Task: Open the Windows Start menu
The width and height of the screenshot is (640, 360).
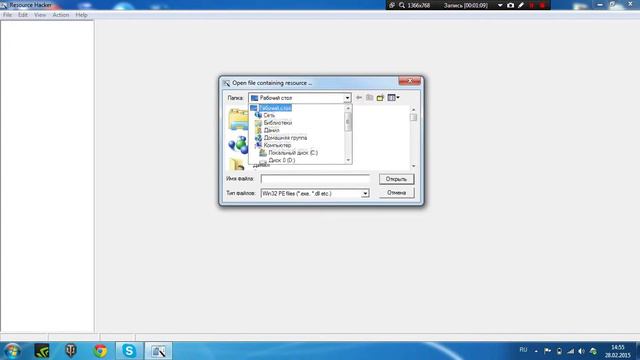Action: click(13, 351)
